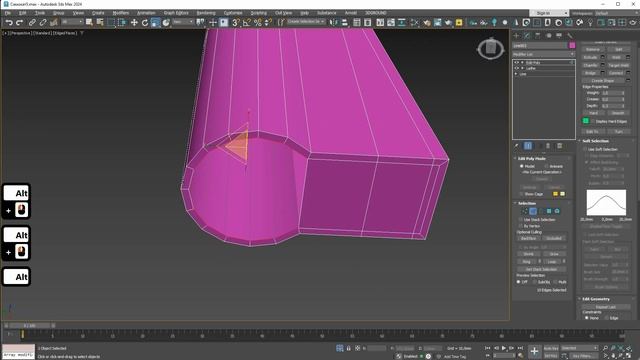Image resolution: width=640 pixels, height=360 pixels.
Task: Toggle Edit Poly modifier visibility eye
Action: 516,63
